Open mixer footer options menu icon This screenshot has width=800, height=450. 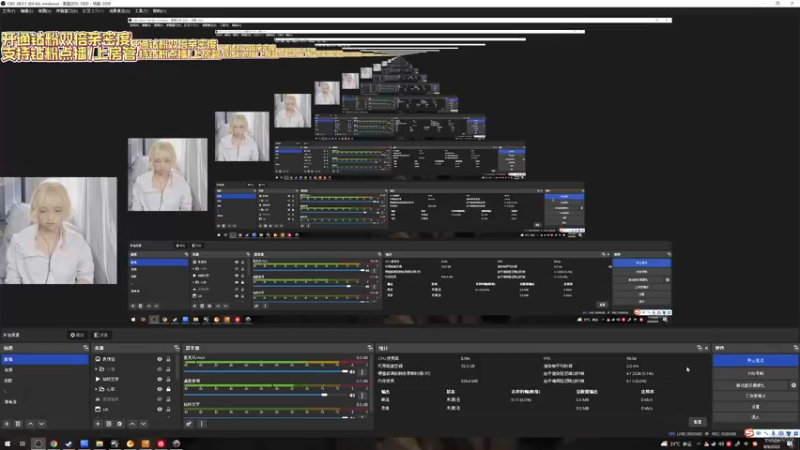tap(202, 424)
